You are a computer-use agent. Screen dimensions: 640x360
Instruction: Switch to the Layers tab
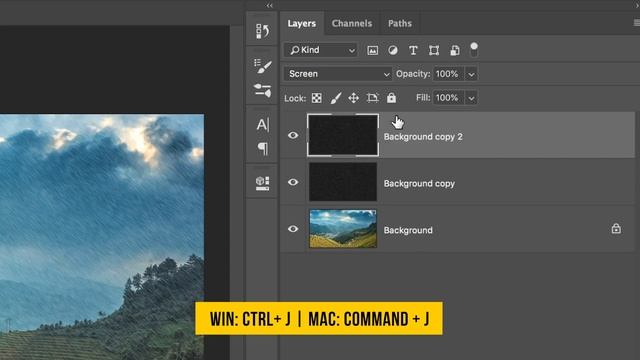tap(302, 24)
